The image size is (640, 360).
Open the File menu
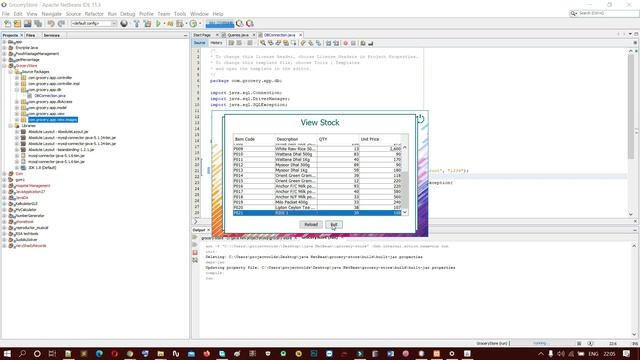tap(6, 14)
